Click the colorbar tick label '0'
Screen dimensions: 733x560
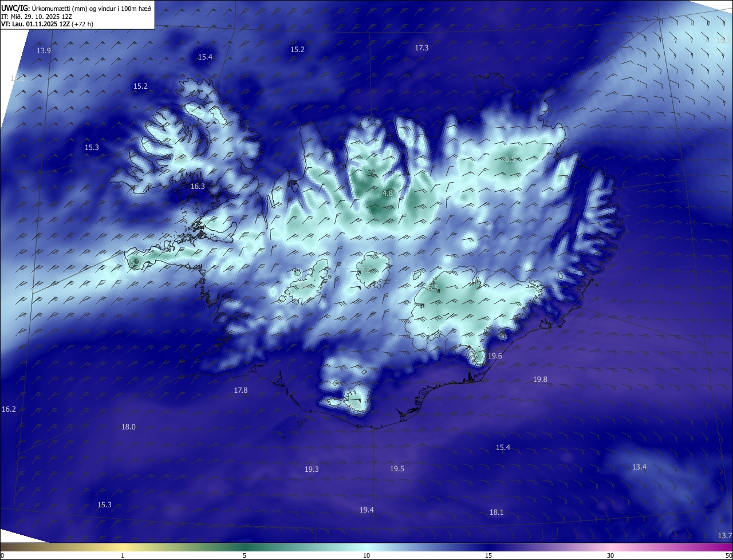pyautogui.click(x=2, y=556)
